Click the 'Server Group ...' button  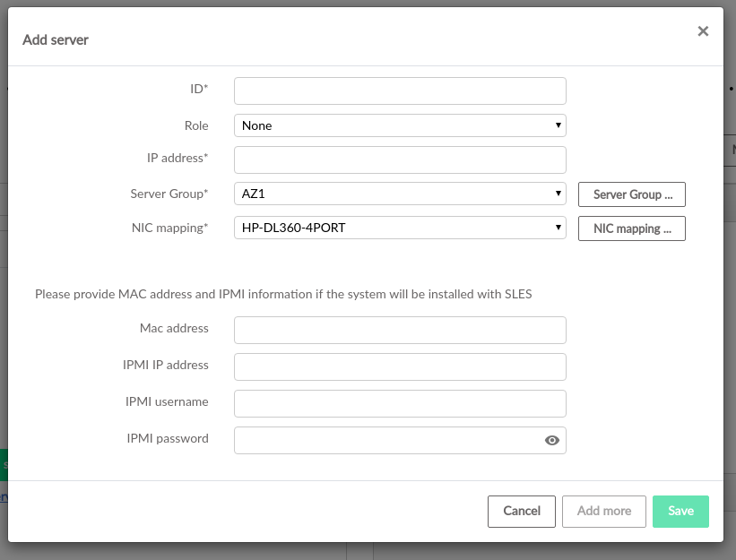coord(632,194)
